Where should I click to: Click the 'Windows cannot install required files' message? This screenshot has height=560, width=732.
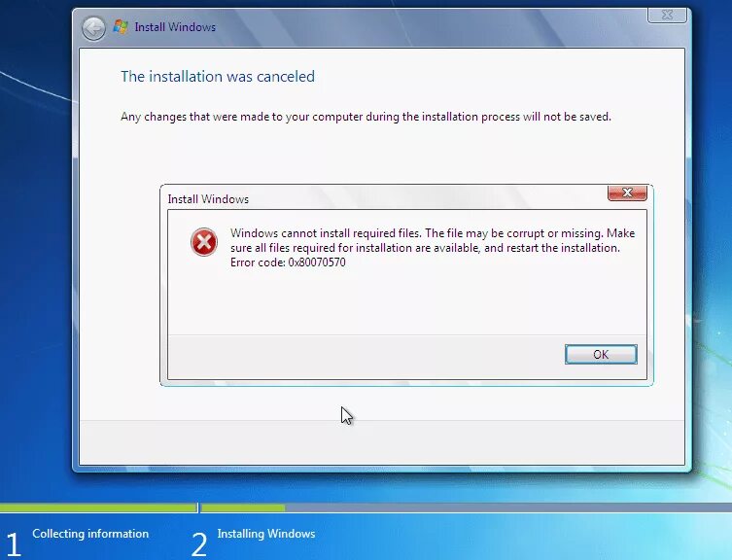click(433, 240)
